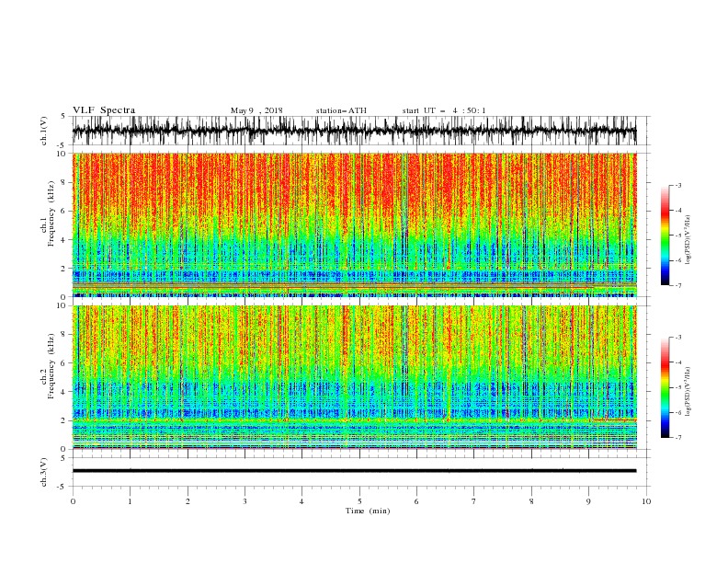Click the "VLF Spectra" title text
The height and width of the screenshot is (563, 728).
click(104, 110)
